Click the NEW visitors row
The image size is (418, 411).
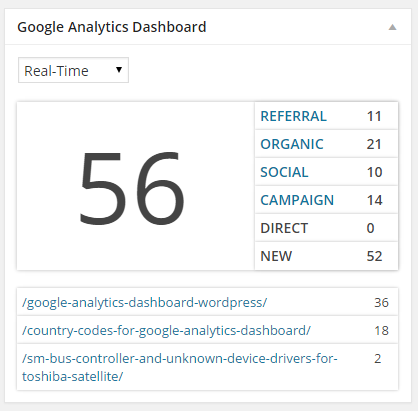[x=326, y=256]
